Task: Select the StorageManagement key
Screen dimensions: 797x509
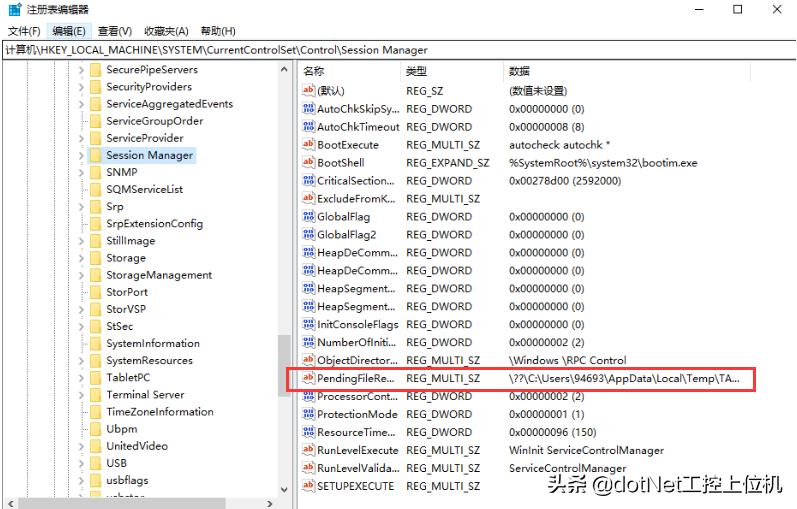Action: tap(159, 275)
